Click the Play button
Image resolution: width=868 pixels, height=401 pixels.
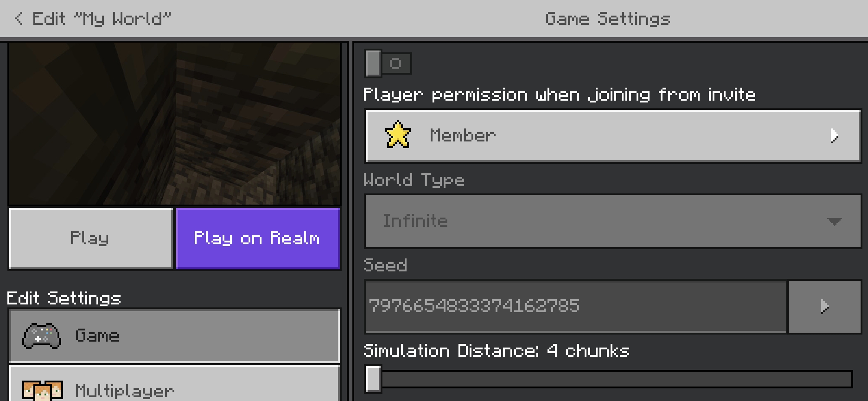click(91, 238)
